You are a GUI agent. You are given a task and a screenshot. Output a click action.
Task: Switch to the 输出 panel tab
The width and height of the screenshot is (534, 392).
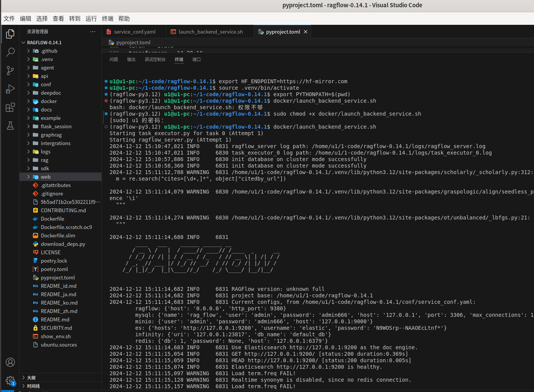pyautogui.click(x=131, y=60)
